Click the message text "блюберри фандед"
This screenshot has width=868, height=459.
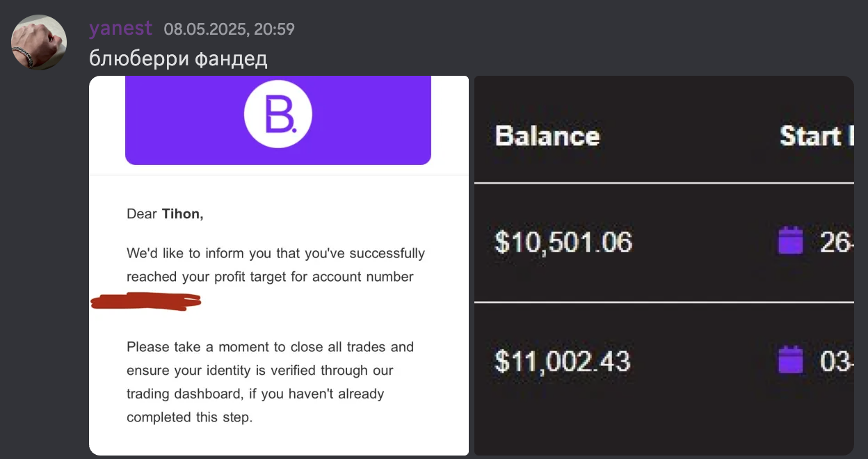point(178,58)
